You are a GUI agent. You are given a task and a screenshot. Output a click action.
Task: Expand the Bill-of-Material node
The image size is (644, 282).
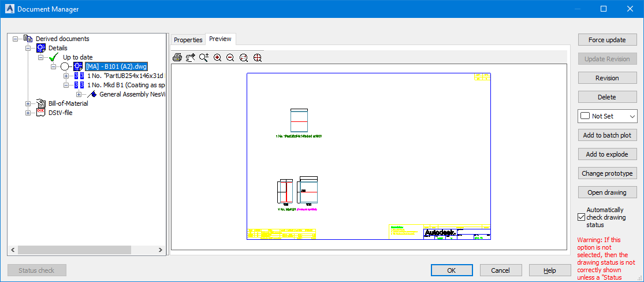point(28,103)
